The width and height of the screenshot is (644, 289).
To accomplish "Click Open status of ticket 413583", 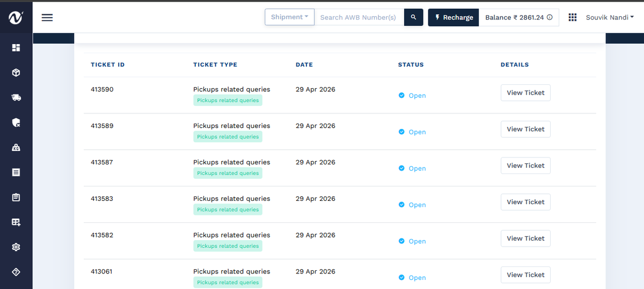I will coord(412,205).
